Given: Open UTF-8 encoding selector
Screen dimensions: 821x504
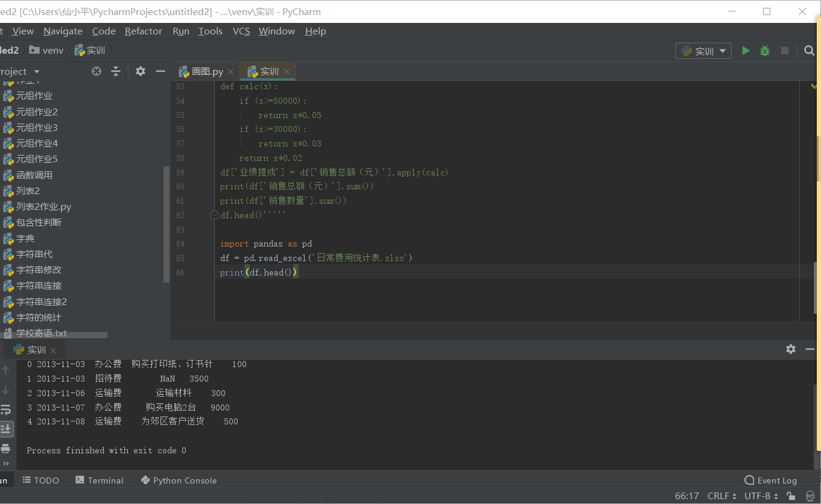Looking at the screenshot, I should [761, 496].
